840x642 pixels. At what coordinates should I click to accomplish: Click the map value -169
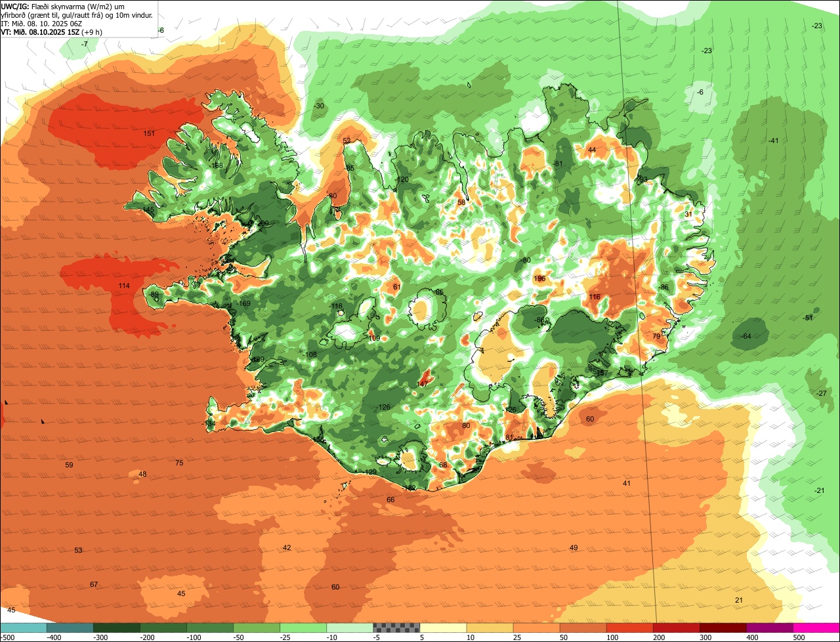point(244,303)
